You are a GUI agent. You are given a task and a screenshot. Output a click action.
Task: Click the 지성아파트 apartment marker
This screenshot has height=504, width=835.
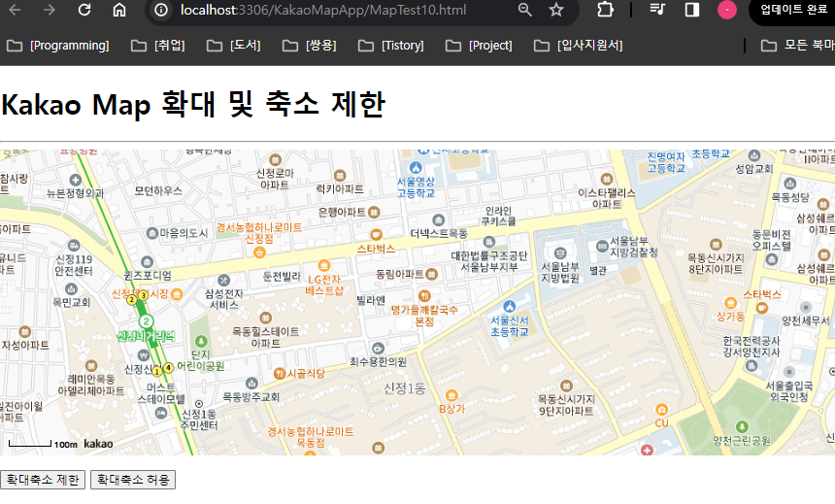coord(24,331)
